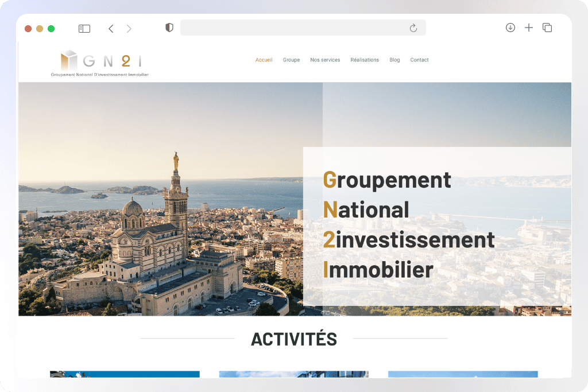Click the ACTIVITÉS section title

click(x=294, y=339)
